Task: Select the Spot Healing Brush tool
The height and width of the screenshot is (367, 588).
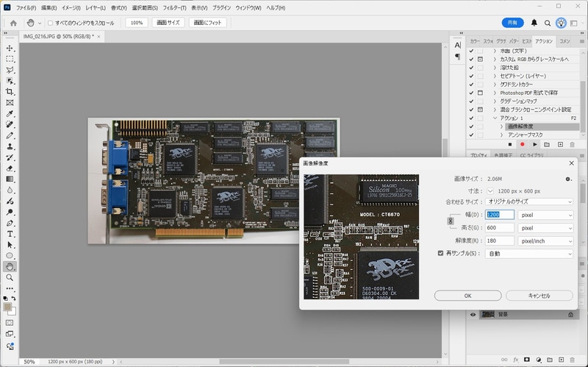Action: [10, 124]
